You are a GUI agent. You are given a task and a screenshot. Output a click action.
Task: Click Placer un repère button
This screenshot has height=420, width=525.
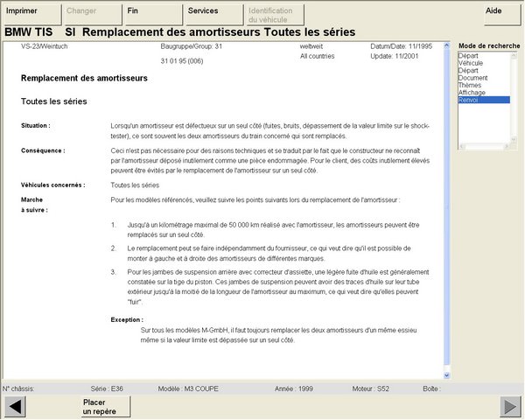point(105,407)
